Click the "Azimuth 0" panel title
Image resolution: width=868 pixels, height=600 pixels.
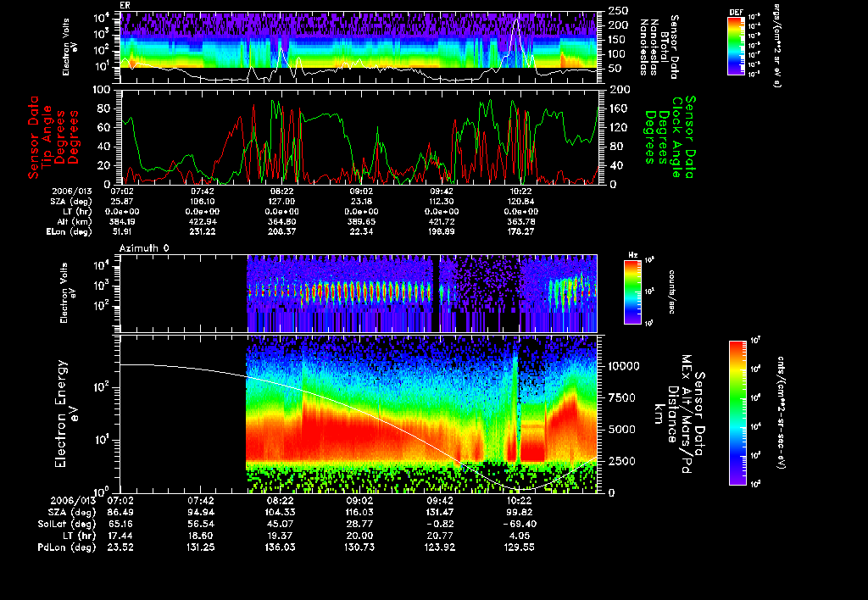(144, 248)
